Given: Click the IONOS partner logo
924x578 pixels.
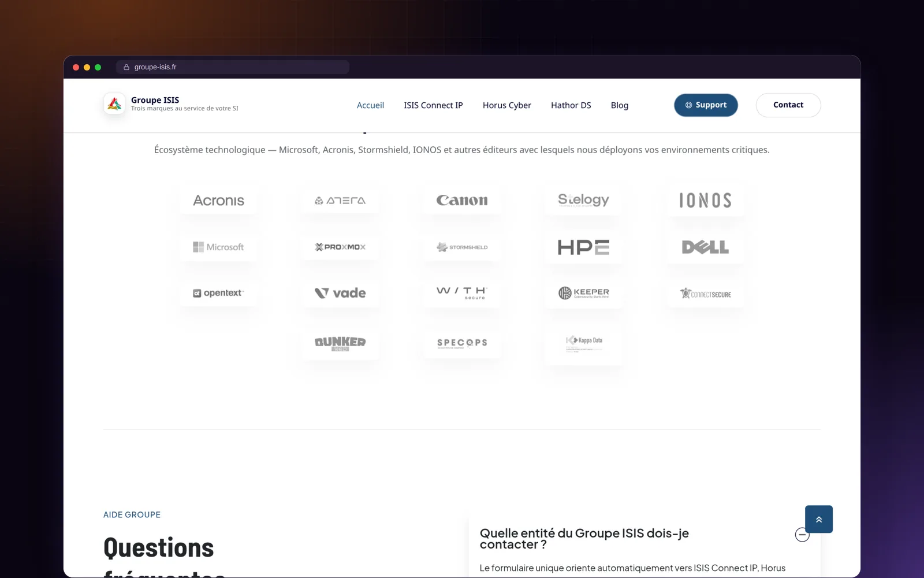Looking at the screenshot, I should (705, 201).
